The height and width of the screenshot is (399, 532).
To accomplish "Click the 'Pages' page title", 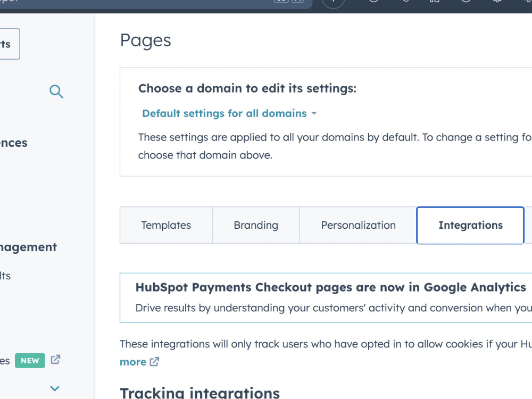I will tap(146, 41).
